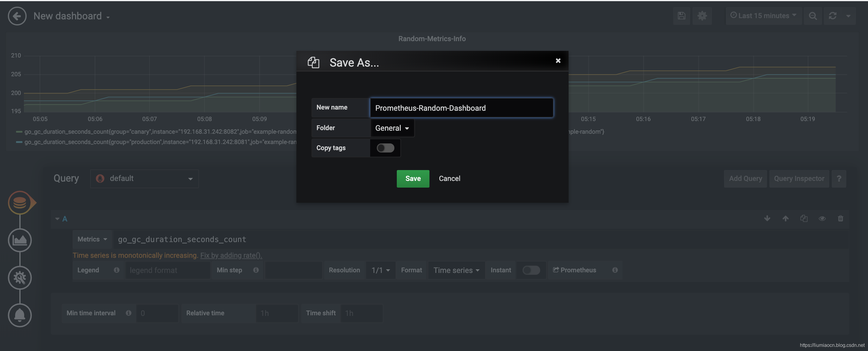Click the Min step info icon
Viewport: 868px width, 351px height.
[x=256, y=270]
